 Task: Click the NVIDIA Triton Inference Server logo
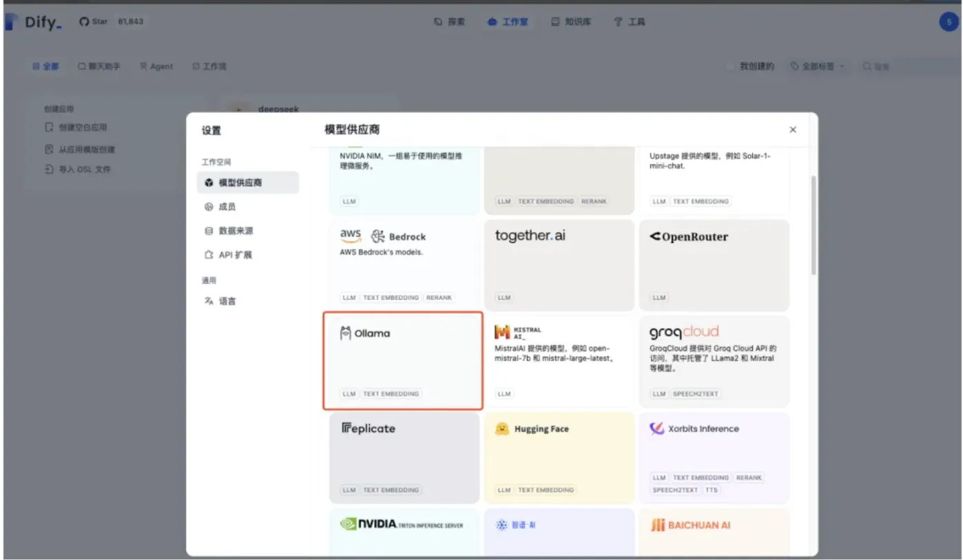402,524
